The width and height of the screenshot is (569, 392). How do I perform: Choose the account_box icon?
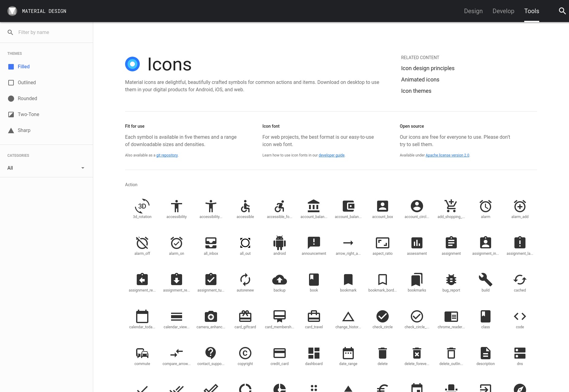383,206
